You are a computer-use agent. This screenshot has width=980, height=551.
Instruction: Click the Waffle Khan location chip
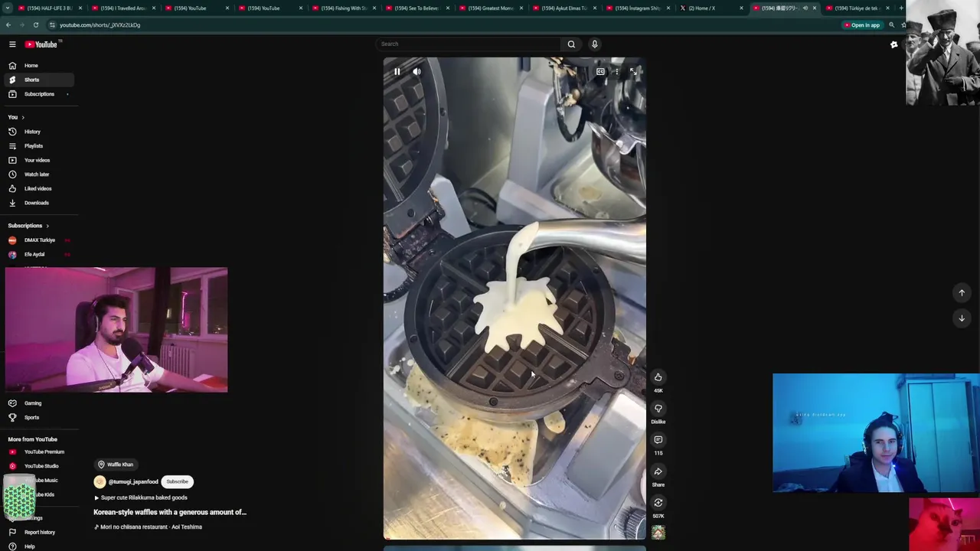[116, 465]
